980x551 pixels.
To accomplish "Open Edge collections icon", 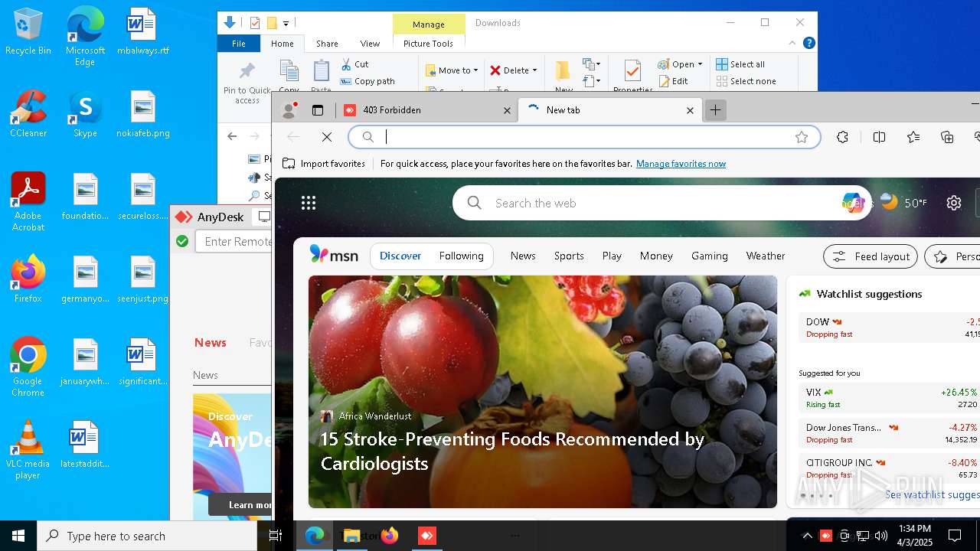I will (947, 137).
